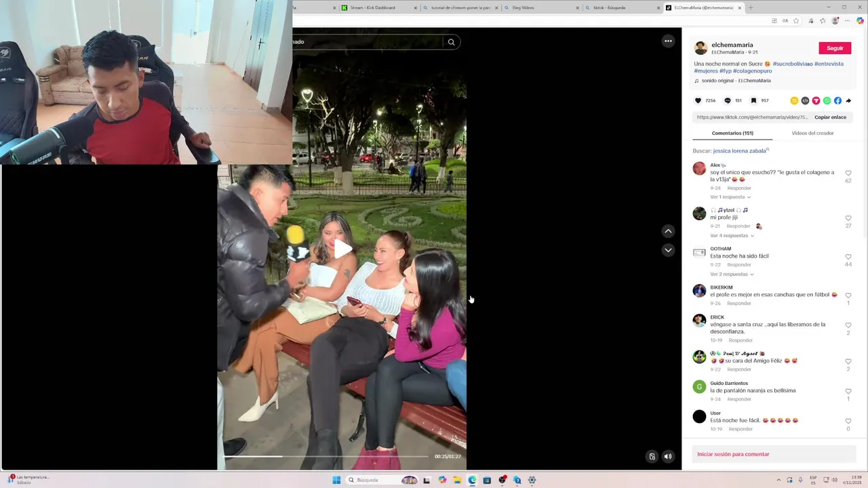Screen dimensions: 868x488
Task: Close the Bing Videos browser tab
Action: pos(577,7)
